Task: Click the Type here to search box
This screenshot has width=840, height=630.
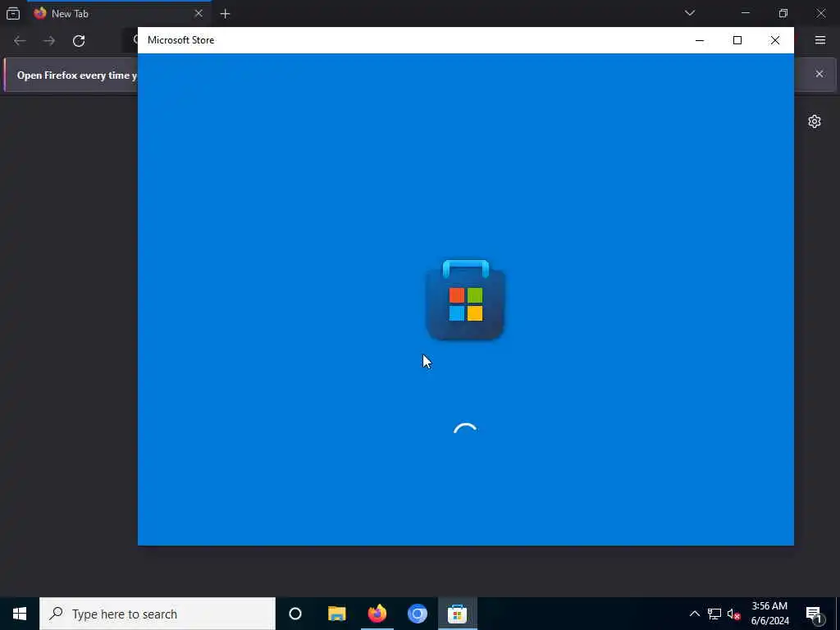Action: click(157, 614)
